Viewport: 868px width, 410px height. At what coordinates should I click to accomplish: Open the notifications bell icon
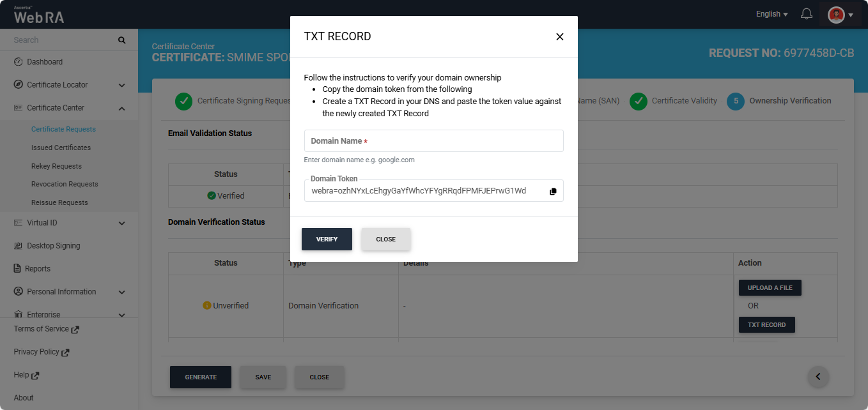[807, 14]
